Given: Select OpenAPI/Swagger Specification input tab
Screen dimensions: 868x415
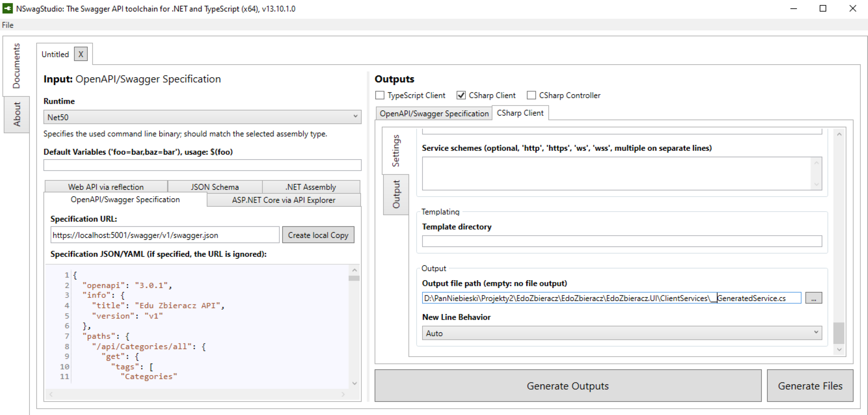Looking at the screenshot, I should (x=125, y=199).
